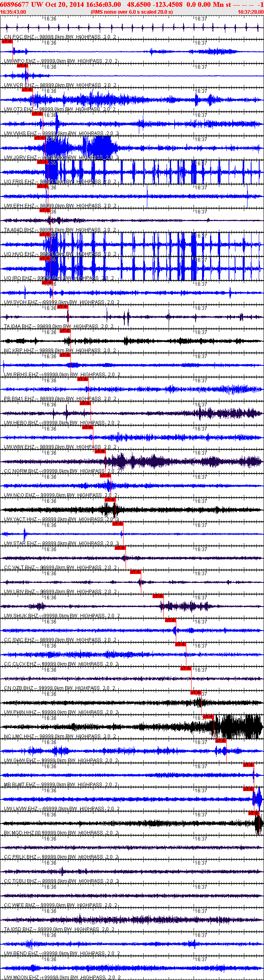Click the red pick flag on the YACT trace
The image size is (264, 980).
point(110,500)
